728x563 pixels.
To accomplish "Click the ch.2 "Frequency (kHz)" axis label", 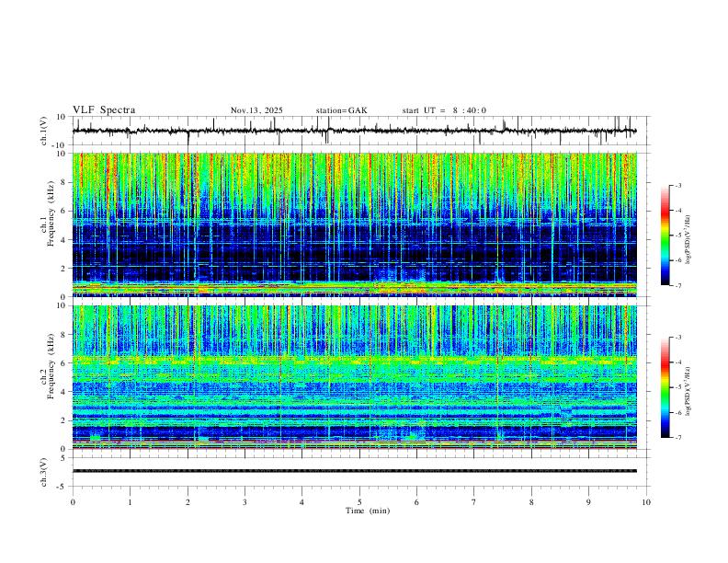I will (x=51, y=366).
